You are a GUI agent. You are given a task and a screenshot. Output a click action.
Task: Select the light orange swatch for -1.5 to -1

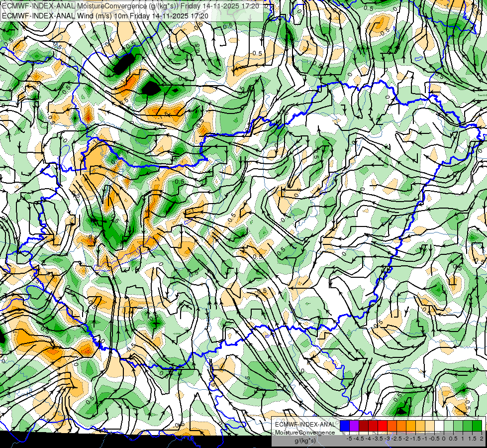pos(420,426)
